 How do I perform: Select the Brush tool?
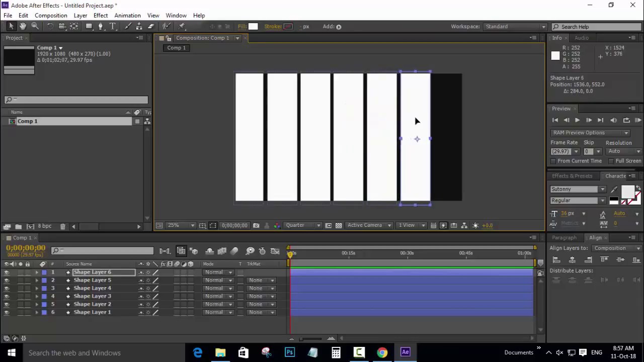[128, 27]
